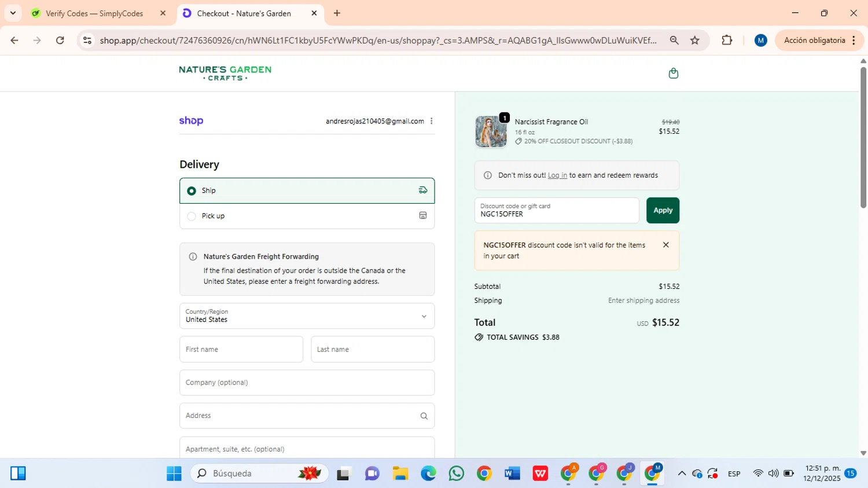Click the zoom magnifier icon in address bar

(x=674, y=41)
